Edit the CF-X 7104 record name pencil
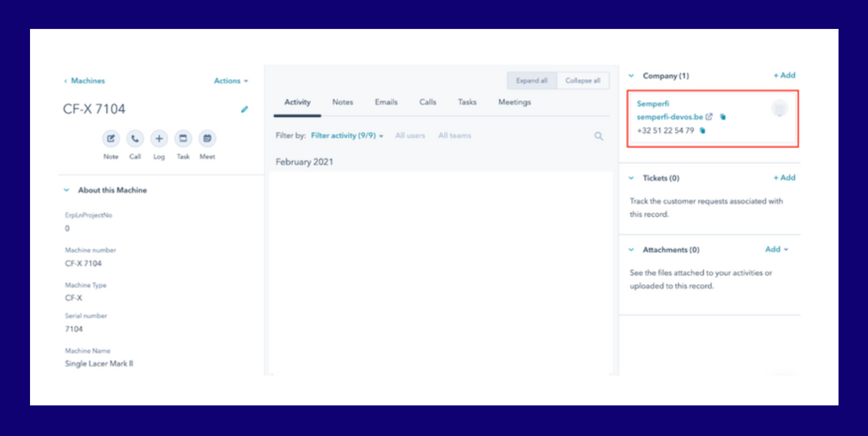The width and height of the screenshot is (868, 436). click(x=245, y=109)
